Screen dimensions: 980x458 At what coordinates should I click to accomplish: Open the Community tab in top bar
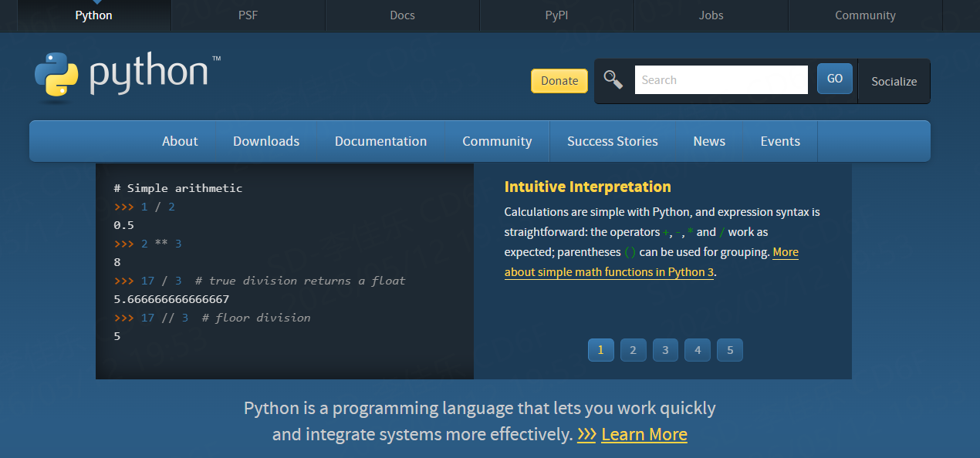pyautogui.click(x=865, y=15)
